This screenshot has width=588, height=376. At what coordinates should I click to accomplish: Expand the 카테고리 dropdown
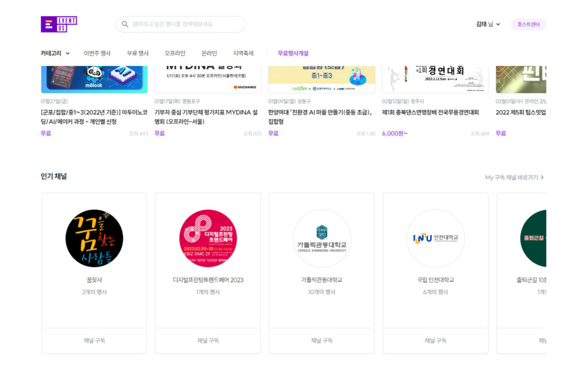click(x=55, y=53)
